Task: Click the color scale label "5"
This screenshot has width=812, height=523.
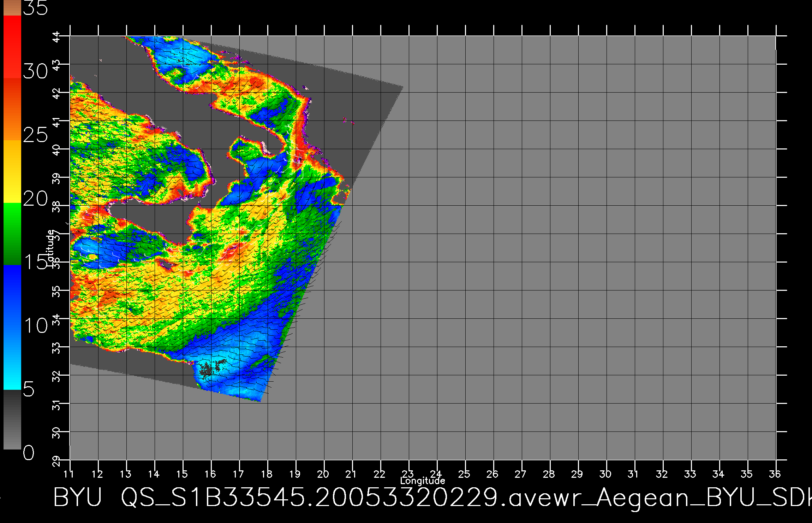Action: 29,389
